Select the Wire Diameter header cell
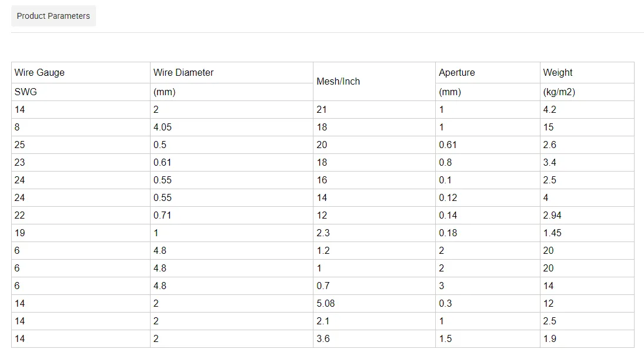The image size is (644, 359). pos(183,73)
